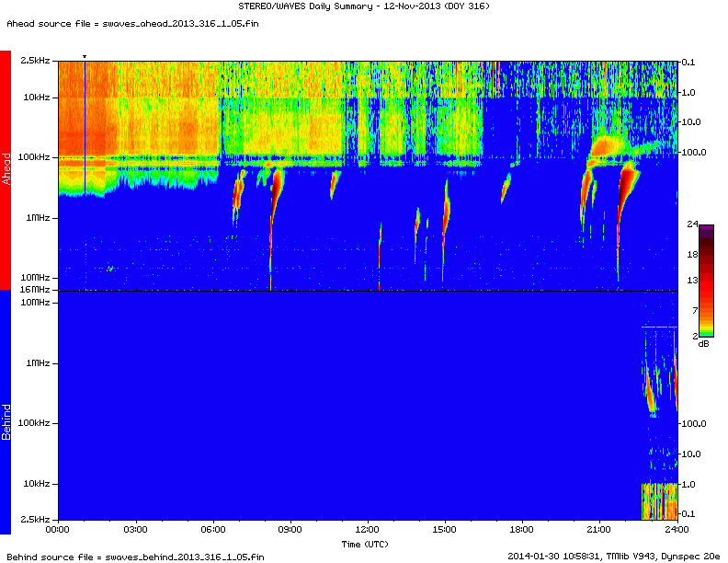
Task: Click the Time (UTC) axis title
Action: pos(367,544)
